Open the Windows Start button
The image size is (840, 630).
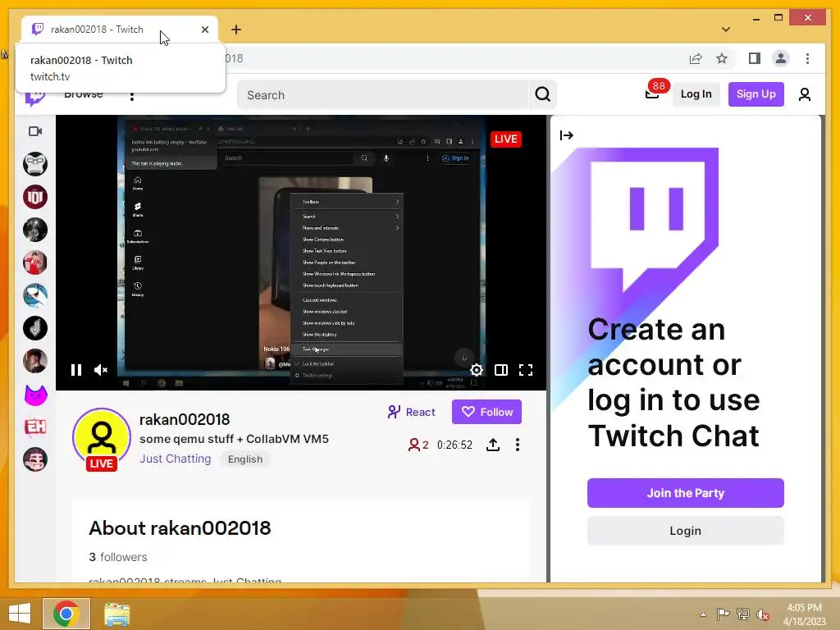coord(20,614)
